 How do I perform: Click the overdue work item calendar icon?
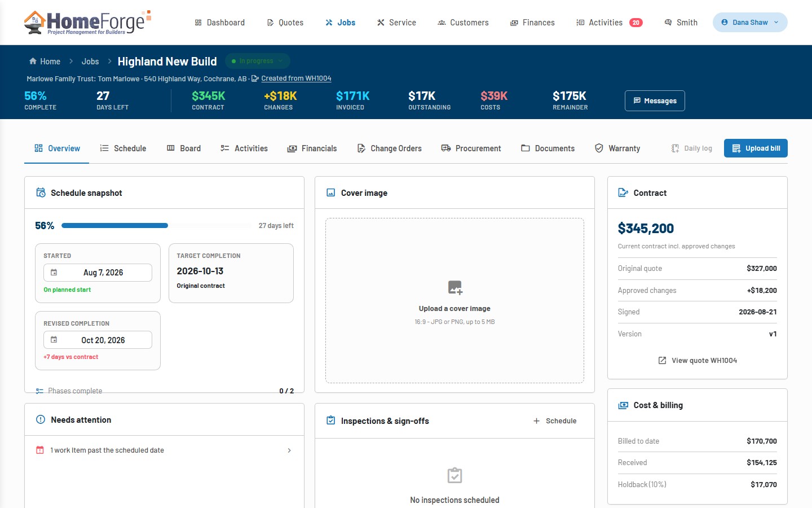pos(40,450)
